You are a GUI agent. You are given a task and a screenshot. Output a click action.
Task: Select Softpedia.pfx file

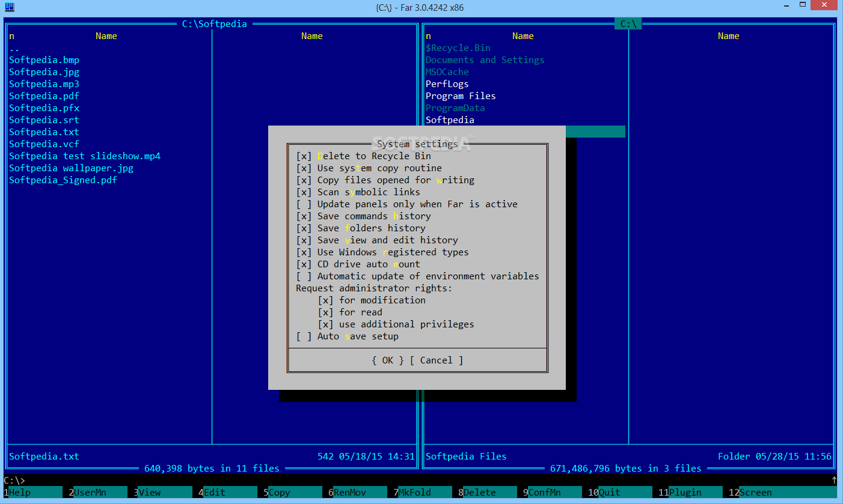(x=44, y=108)
